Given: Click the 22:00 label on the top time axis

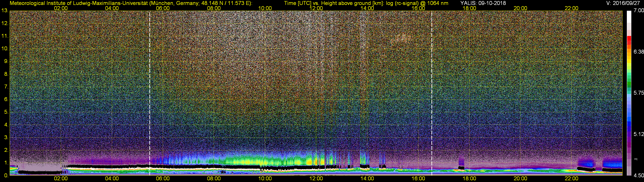Looking at the screenshot, I should 571,8.
